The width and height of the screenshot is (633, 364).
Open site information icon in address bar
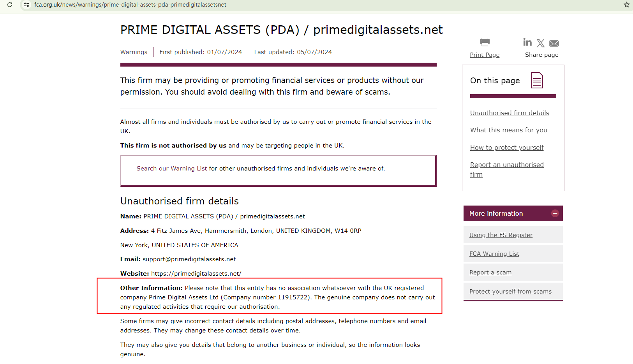(x=26, y=5)
